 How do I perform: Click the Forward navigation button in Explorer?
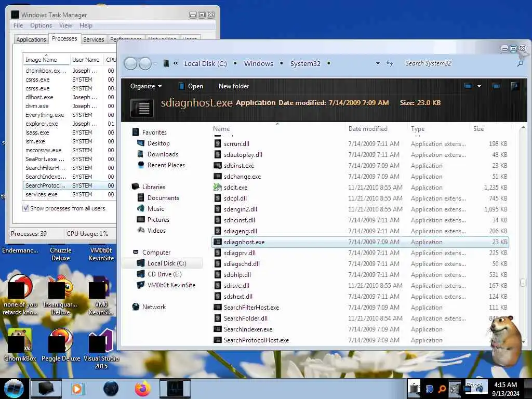coord(145,63)
